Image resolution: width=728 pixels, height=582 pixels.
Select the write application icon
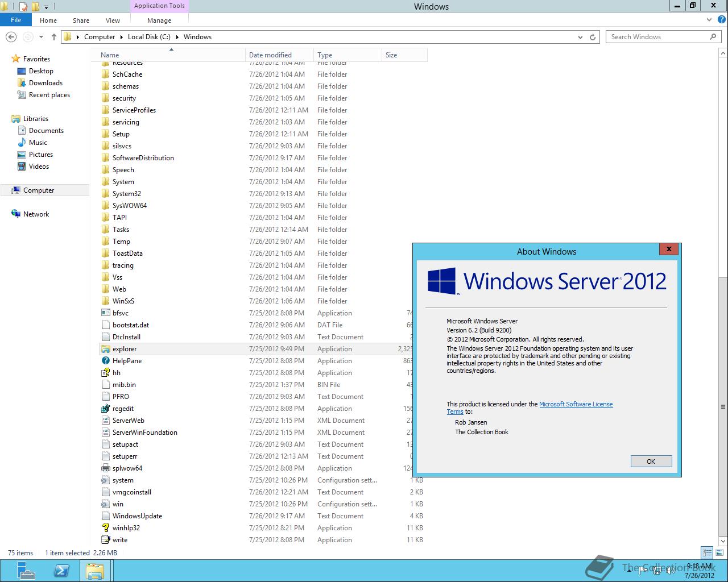(105, 540)
